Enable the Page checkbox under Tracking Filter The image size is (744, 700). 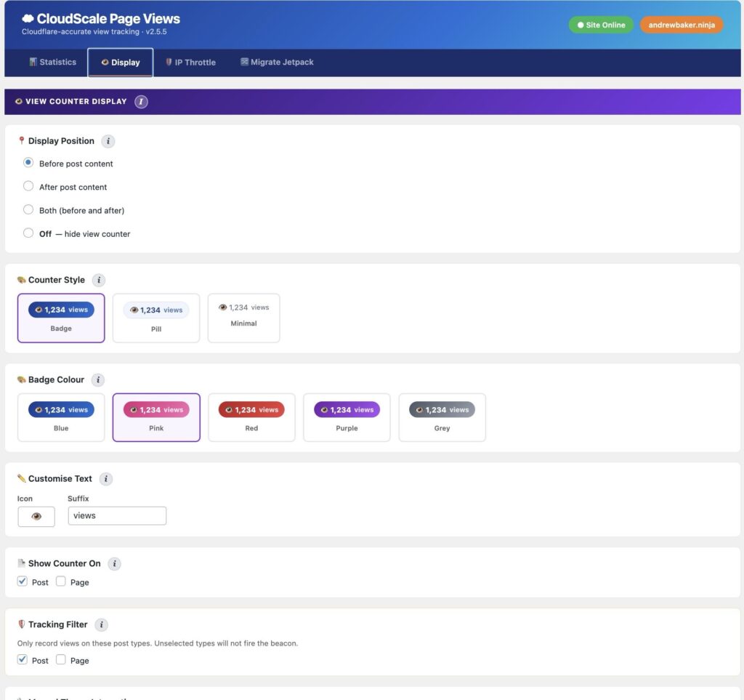[61, 660]
